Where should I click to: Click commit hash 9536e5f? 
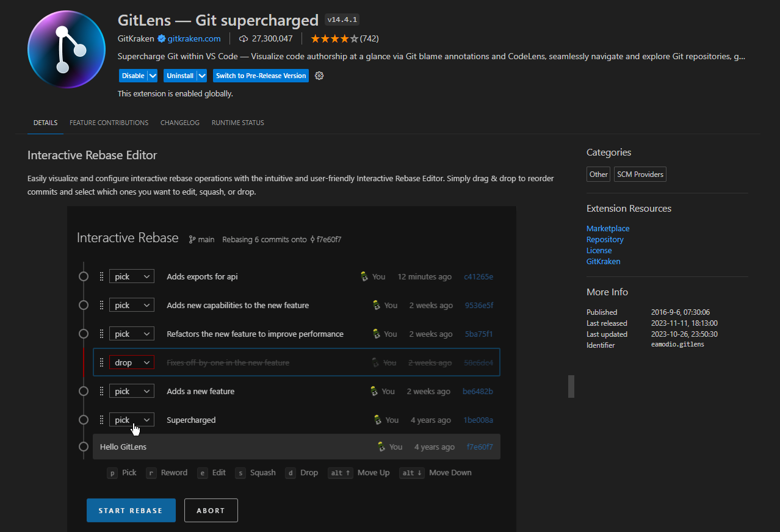coord(479,305)
